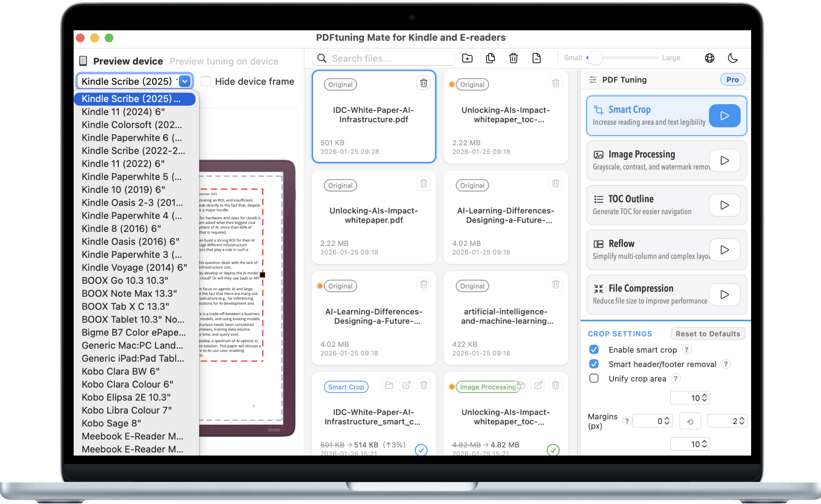Click the globe language icon
This screenshot has width=821, height=504.
coord(709,58)
